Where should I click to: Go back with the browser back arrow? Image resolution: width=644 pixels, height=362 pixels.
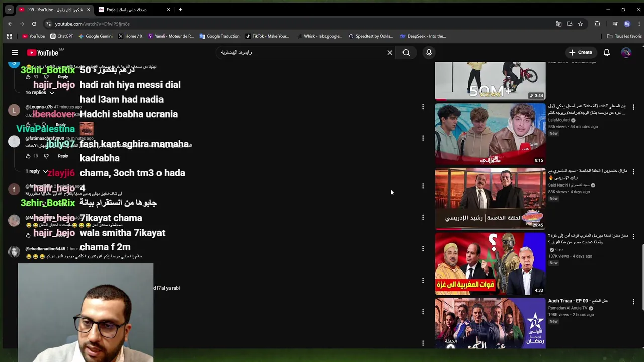pyautogui.click(x=10, y=24)
